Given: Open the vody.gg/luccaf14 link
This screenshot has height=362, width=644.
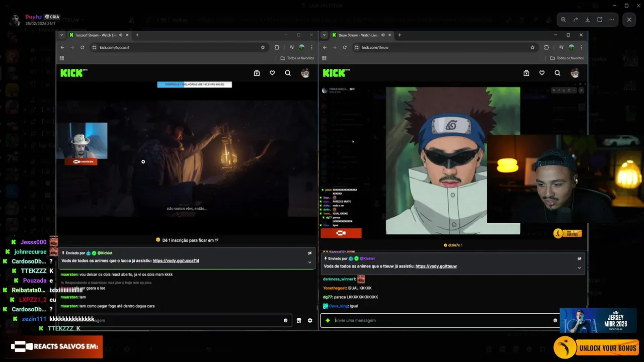Looking at the screenshot, I should [x=176, y=261].
